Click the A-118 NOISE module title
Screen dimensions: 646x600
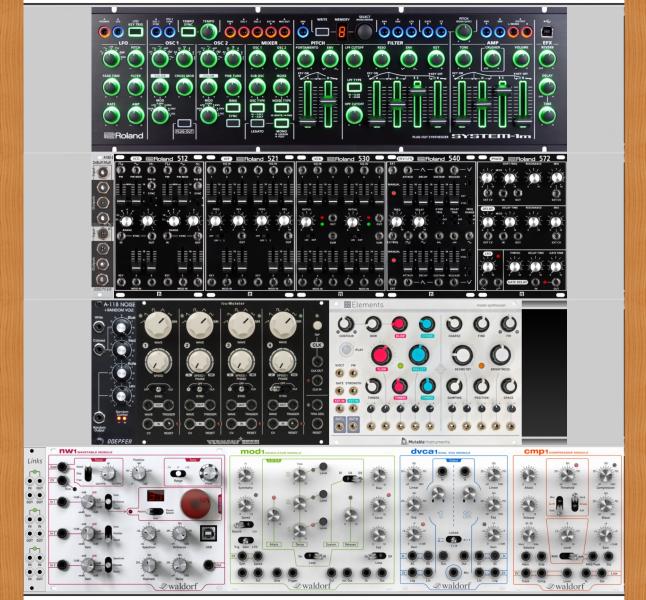(117, 307)
